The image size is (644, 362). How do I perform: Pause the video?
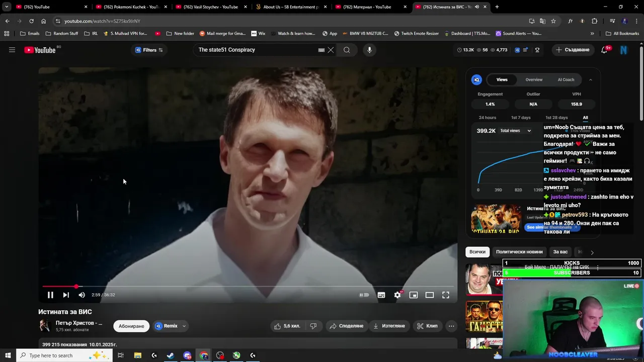coord(50,295)
